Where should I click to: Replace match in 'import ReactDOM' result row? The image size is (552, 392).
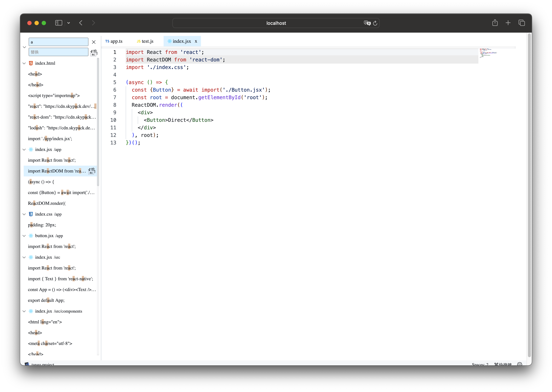click(x=92, y=171)
